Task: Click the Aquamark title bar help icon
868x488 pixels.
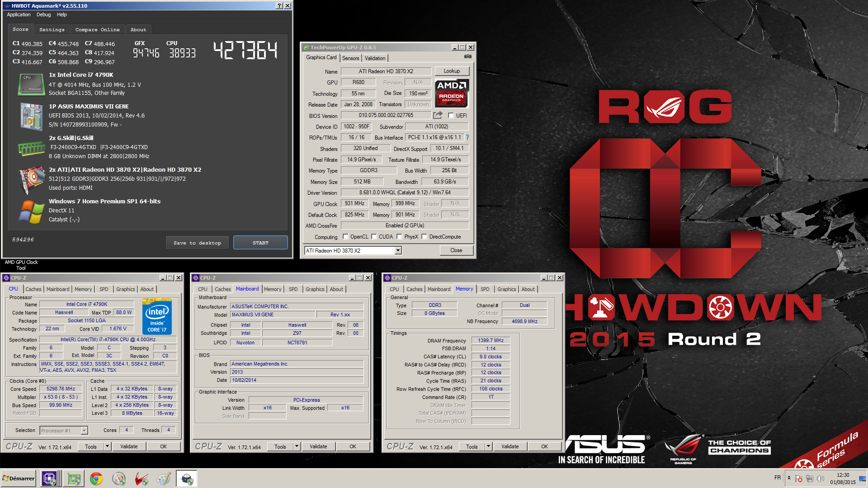Action: click(279, 6)
